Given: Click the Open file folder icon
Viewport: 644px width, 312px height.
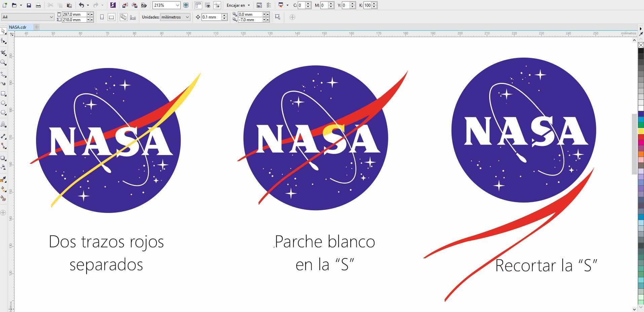Looking at the screenshot, I should click(14, 5).
